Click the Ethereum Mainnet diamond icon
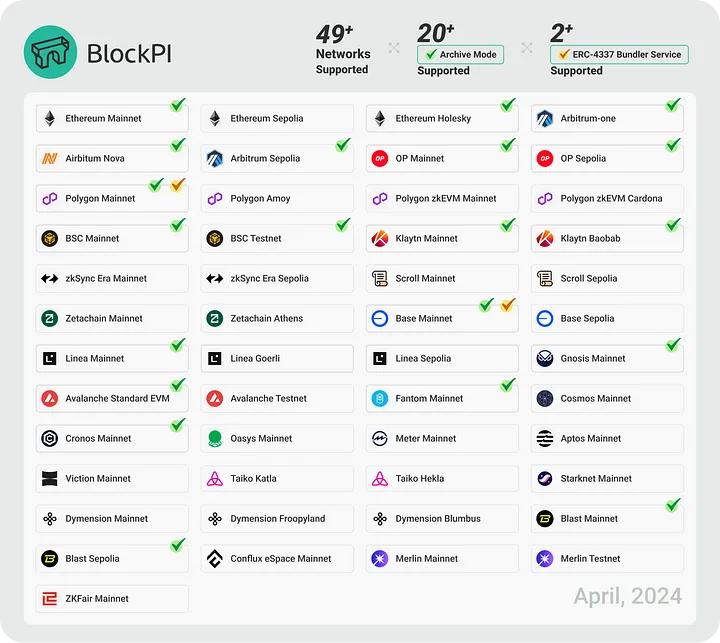The image size is (720, 643). [50, 118]
